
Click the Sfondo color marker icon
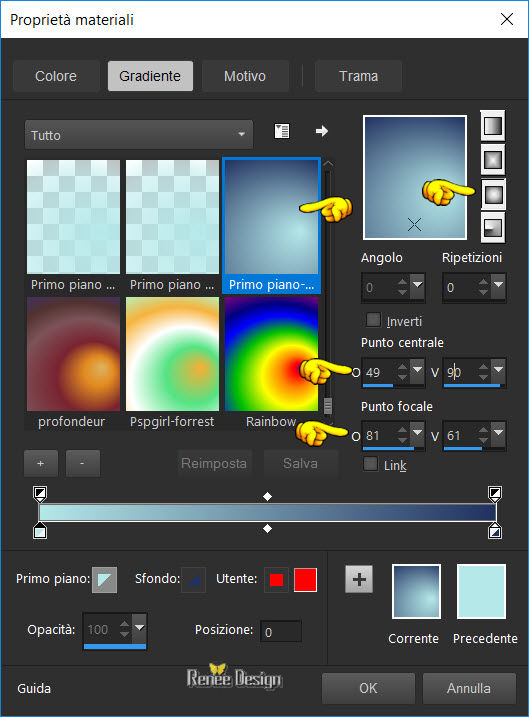click(193, 580)
